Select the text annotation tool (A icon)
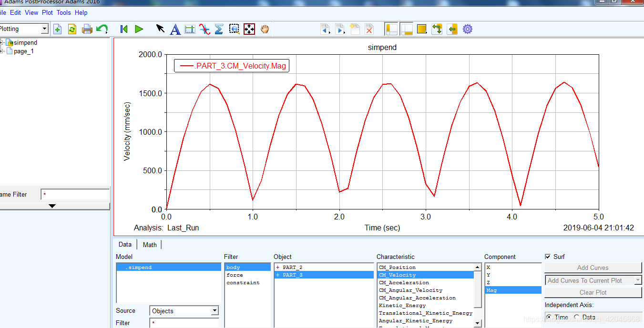 (x=175, y=30)
